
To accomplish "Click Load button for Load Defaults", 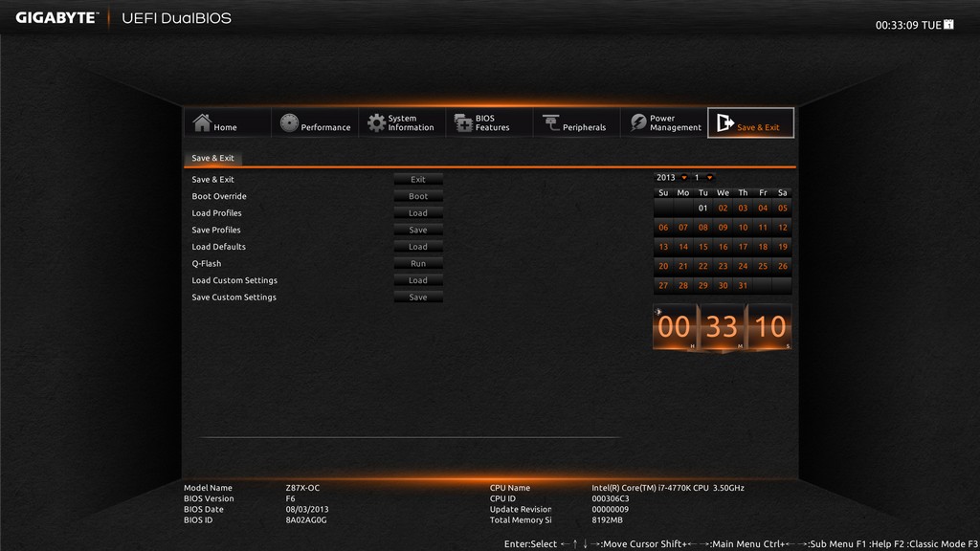I will coord(418,247).
